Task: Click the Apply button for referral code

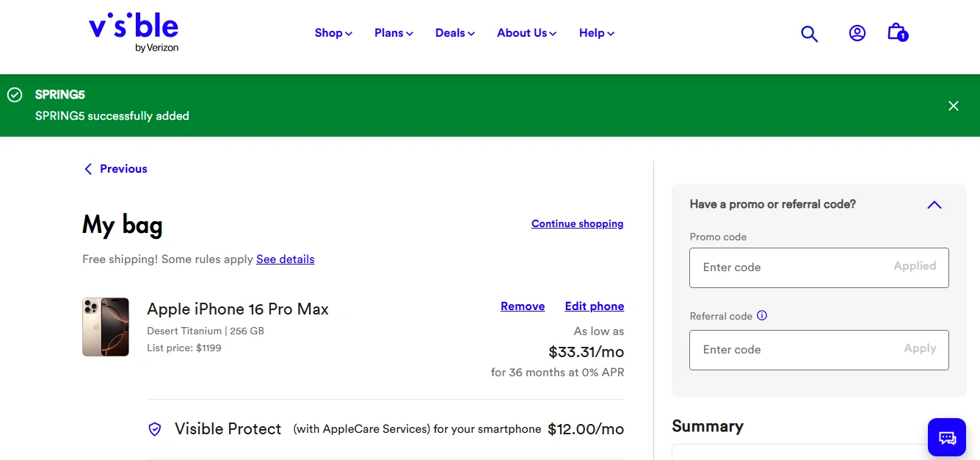Action: coord(920,348)
